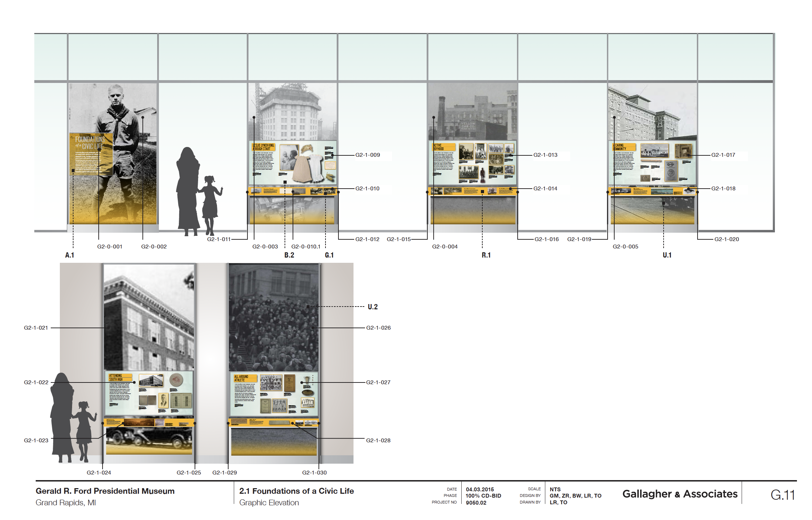Click the Gerald R. Ford Presidential Museum title
The width and height of the screenshot is (812, 520).
(x=105, y=491)
